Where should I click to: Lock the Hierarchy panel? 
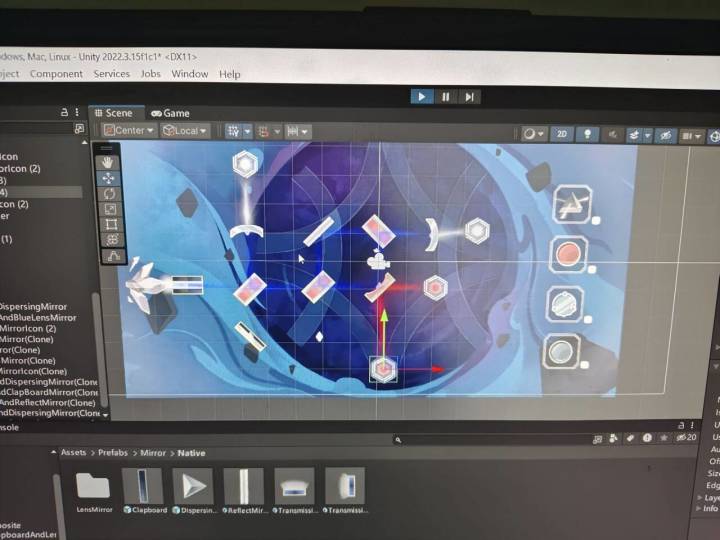click(65, 112)
